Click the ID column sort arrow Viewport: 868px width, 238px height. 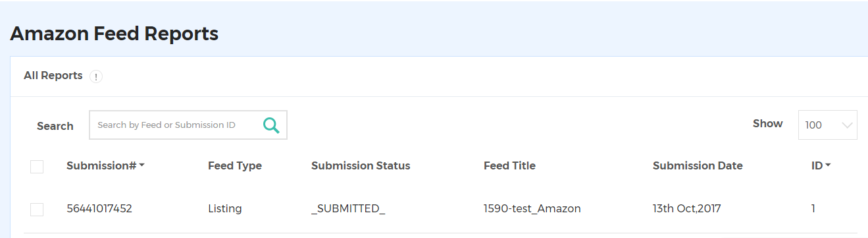[828, 166]
